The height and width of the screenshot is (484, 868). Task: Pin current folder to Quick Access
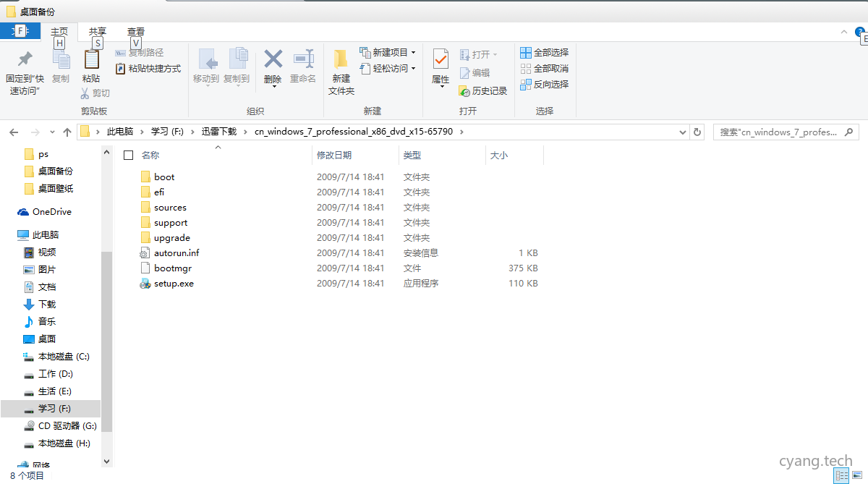(24, 67)
